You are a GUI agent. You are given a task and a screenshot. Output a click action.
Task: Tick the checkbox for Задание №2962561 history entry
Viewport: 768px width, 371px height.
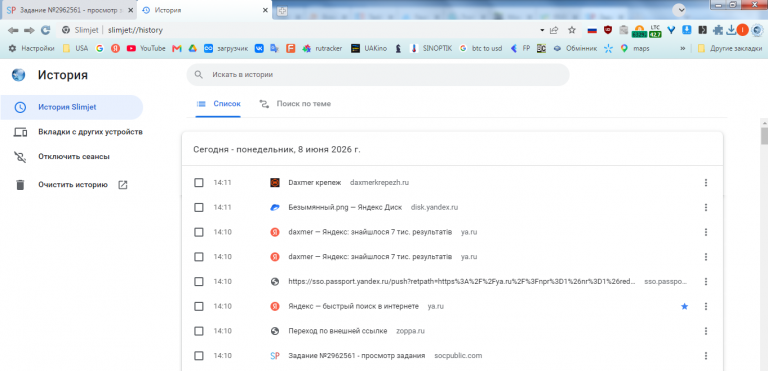pos(198,355)
